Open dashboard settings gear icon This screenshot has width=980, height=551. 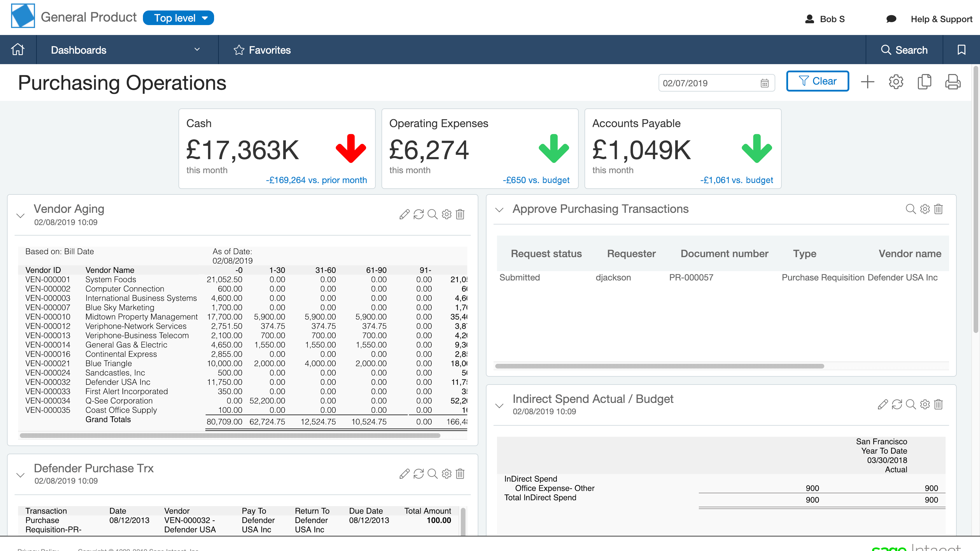click(895, 82)
